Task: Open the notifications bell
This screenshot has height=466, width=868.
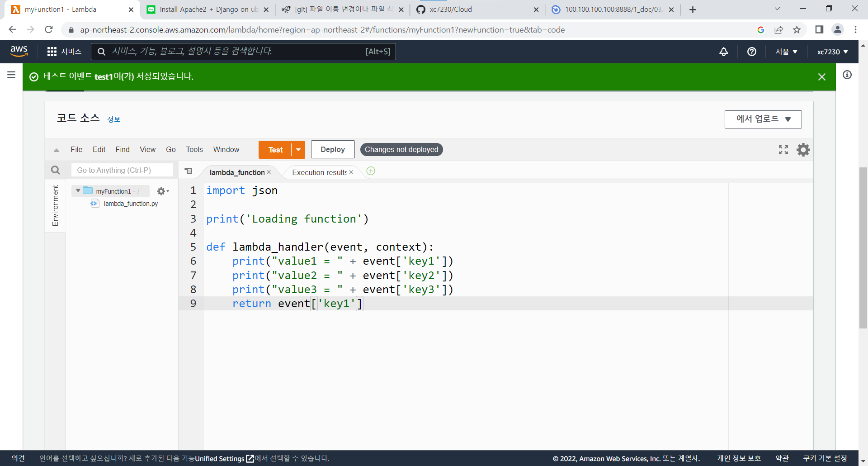Action: pos(724,52)
